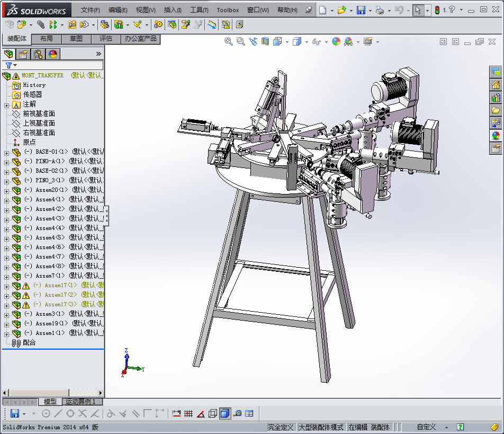Select the 前视基准面 plane in tree

39,114
